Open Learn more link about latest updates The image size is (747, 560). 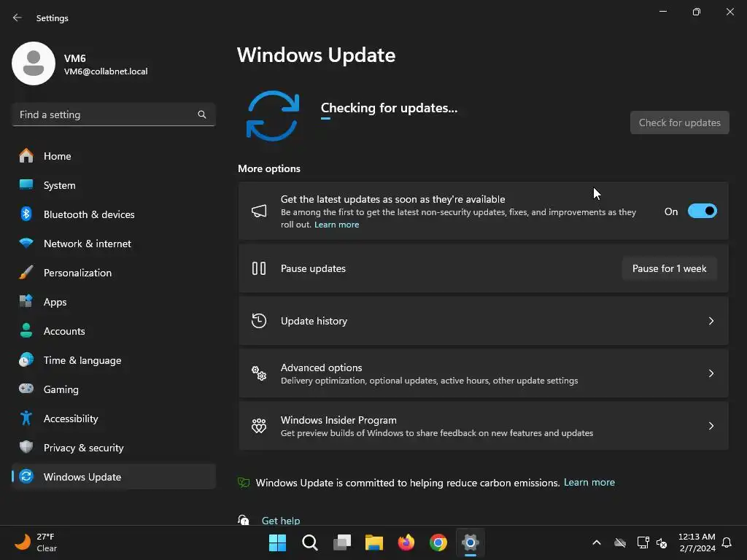(336, 225)
